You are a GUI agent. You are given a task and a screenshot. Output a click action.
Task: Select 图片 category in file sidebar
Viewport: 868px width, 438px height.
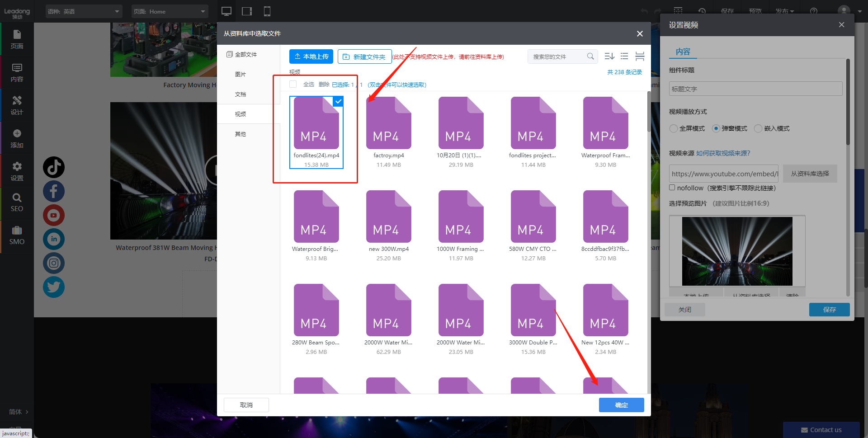click(x=241, y=75)
